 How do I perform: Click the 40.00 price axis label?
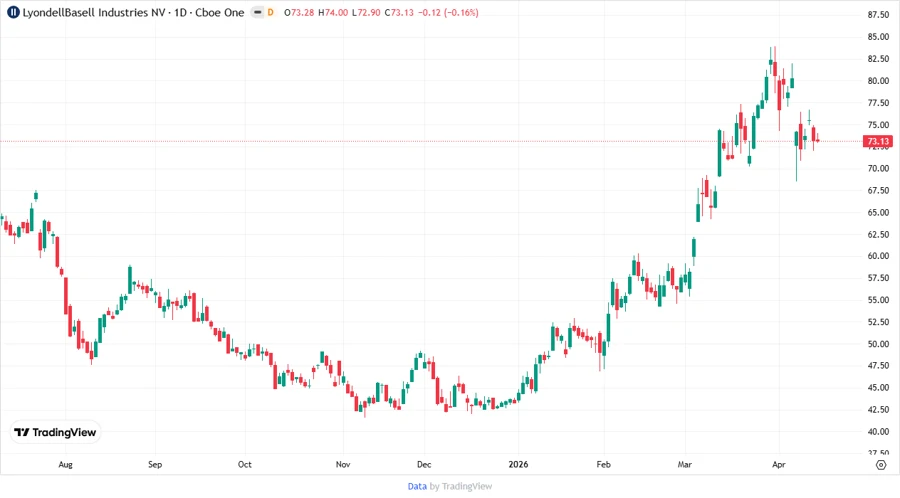(878, 431)
